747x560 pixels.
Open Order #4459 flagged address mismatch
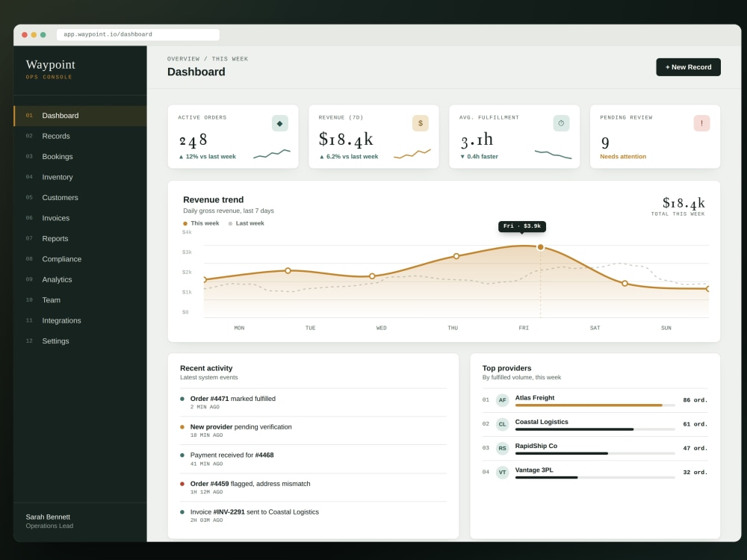tap(313, 488)
